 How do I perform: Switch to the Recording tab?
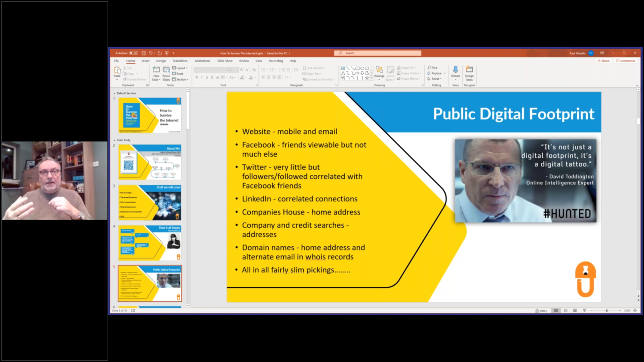point(276,61)
